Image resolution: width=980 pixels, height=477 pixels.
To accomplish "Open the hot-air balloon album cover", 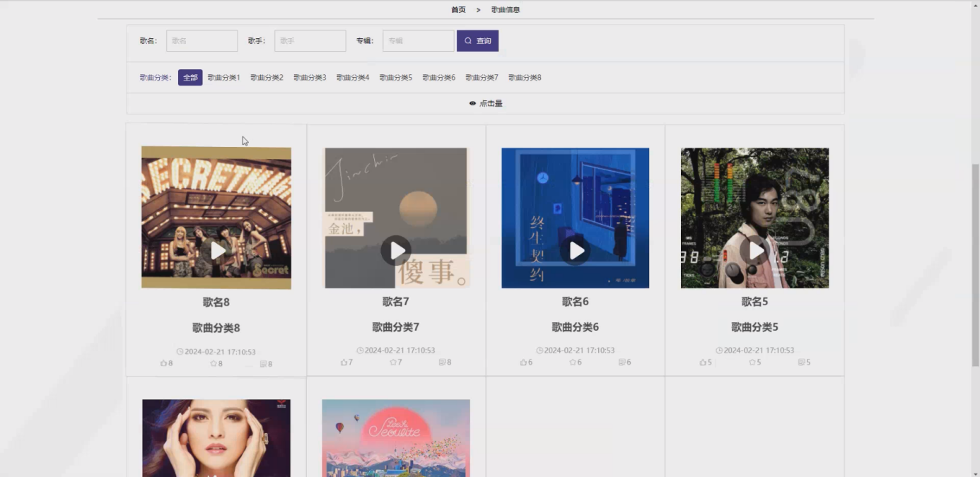I will click(x=396, y=438).
